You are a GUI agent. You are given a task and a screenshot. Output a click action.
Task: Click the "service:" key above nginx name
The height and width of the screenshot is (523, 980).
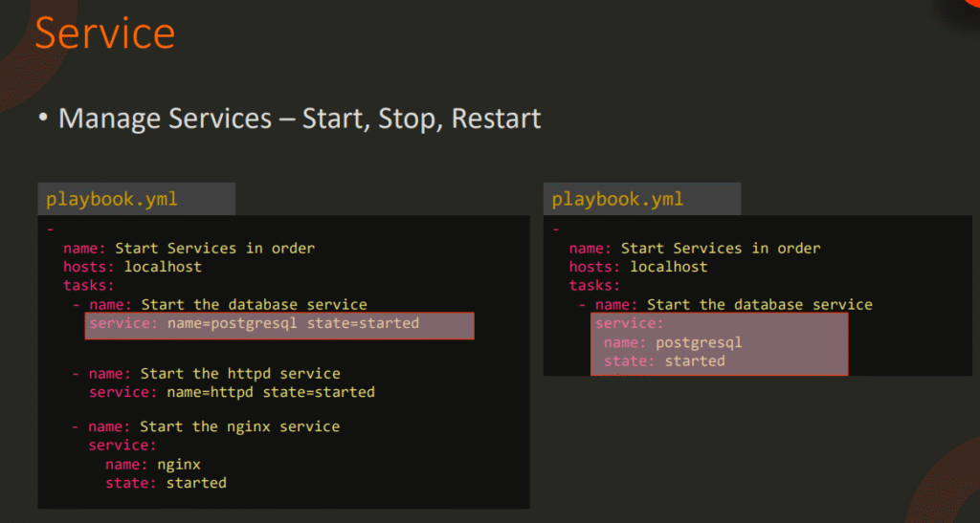122,445
